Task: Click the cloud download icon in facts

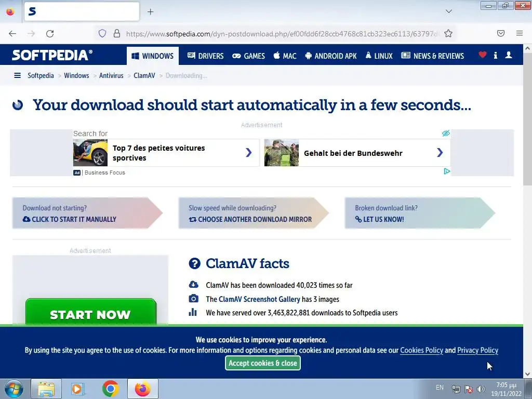Action: (x=193, y=284)
